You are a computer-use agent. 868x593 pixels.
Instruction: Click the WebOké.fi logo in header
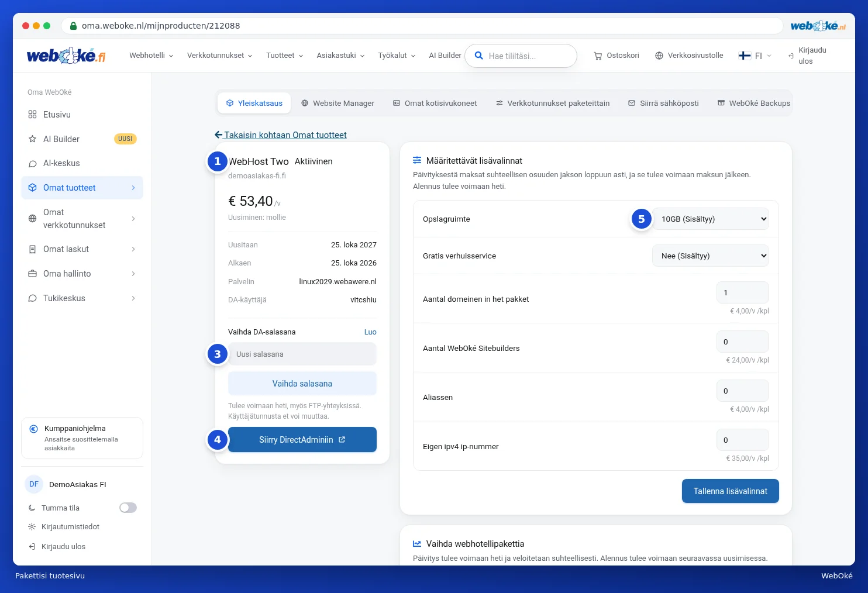click(x=66, y=56)
